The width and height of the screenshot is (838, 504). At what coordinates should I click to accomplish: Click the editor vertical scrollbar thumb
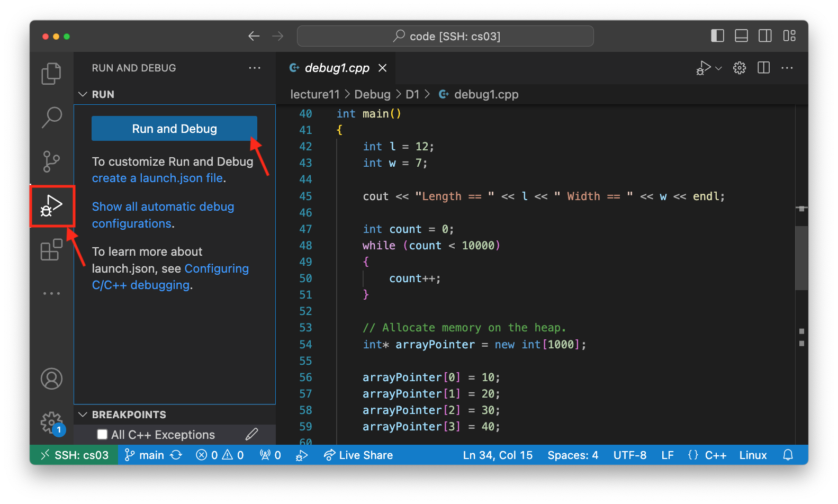[x=801, y=258]
